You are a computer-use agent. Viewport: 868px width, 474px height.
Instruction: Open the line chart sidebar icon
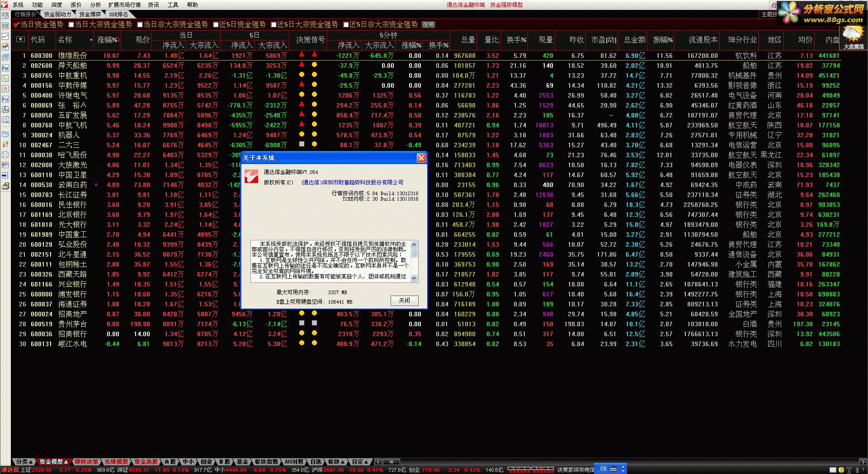point(5,36)
